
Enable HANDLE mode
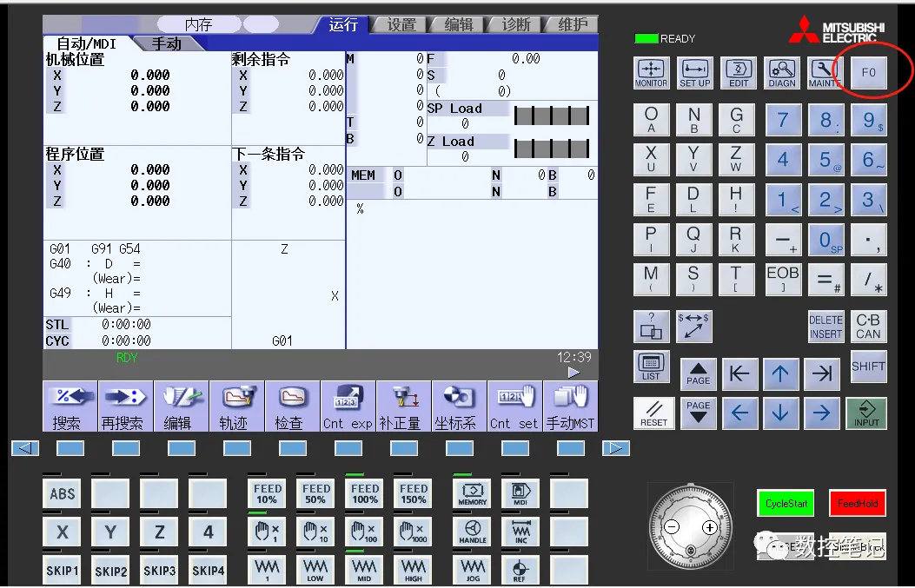point(472,532)
